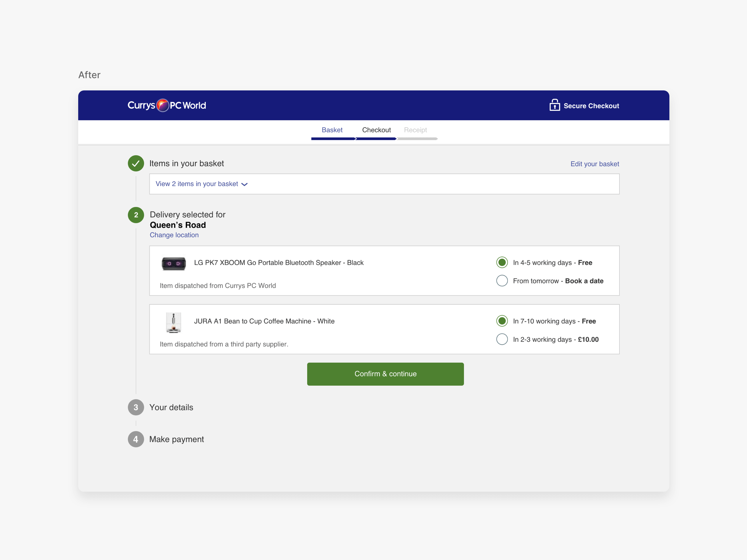Click the step 3 Your details circle
The width and height of the screenshot is (747, 560).
(136, 407)
